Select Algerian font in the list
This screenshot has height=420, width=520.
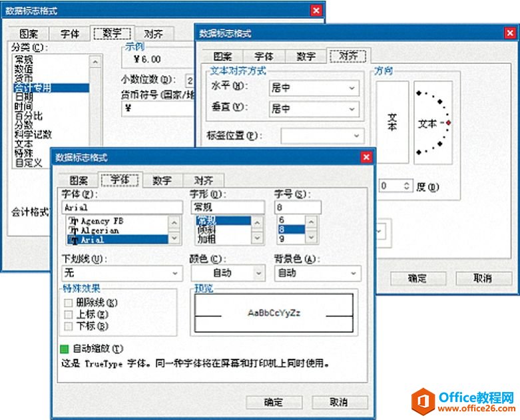[x=117, y=230]
